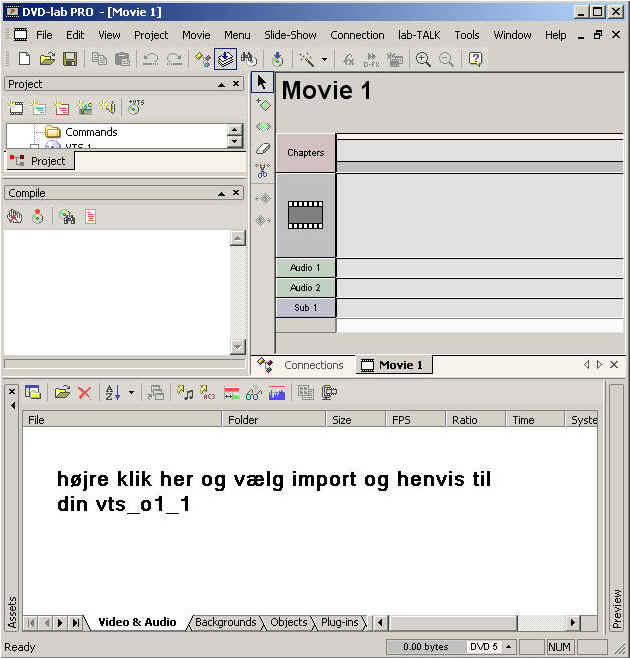Click the import asset folder icon
Image resolution: width=630 pixels, height=659 pixels.
tap(62, 393)
